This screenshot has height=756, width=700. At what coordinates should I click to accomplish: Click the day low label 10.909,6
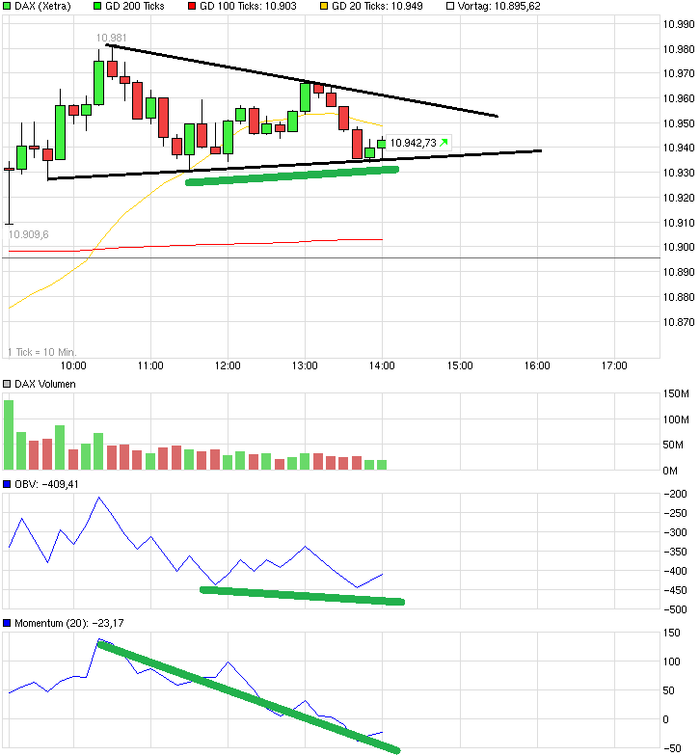[x=29, y=235]
